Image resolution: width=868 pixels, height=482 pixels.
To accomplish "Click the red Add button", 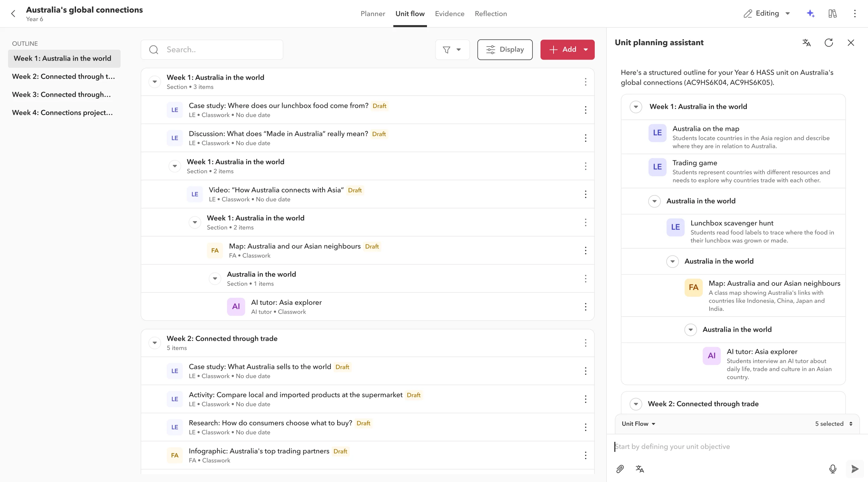I will pyautogui.click(x=567, y=50).
